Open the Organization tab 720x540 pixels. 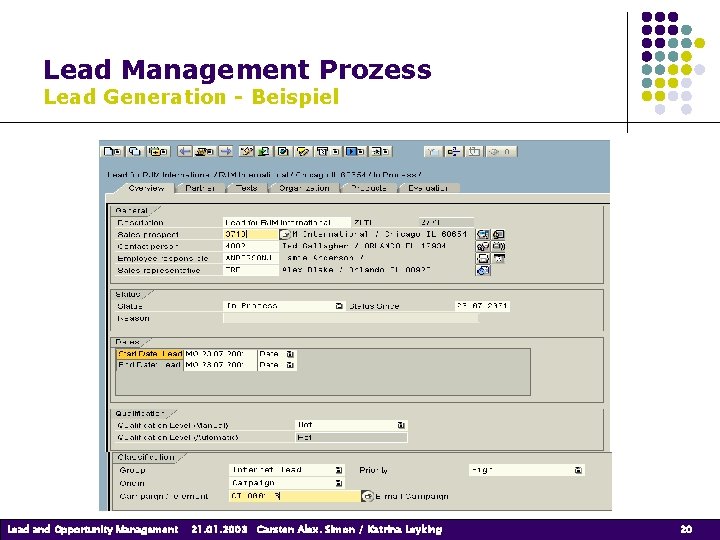coord(304,188)
